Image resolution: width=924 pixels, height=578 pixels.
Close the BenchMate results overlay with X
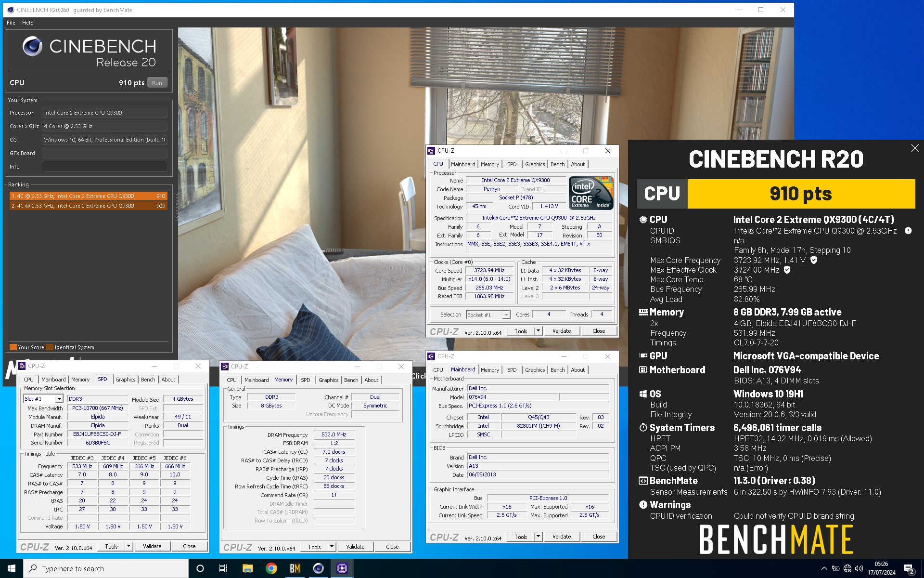pyautogui.click(x=914, y=148)
